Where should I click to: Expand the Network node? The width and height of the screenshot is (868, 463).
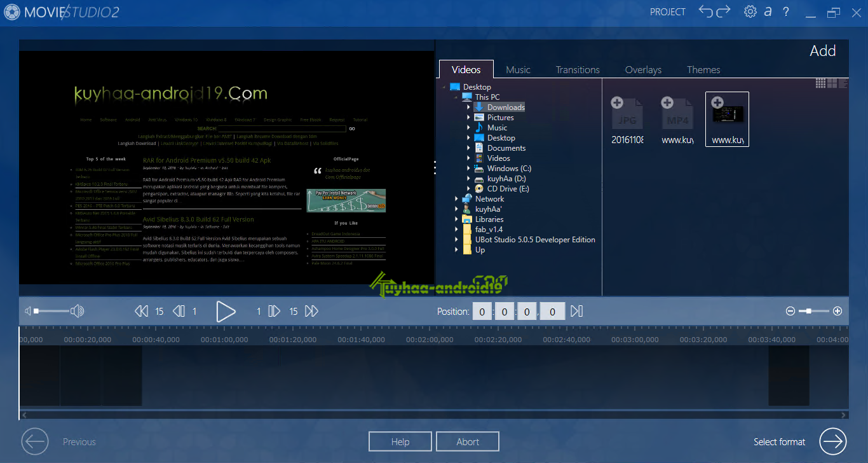click(x=456, y=199)
